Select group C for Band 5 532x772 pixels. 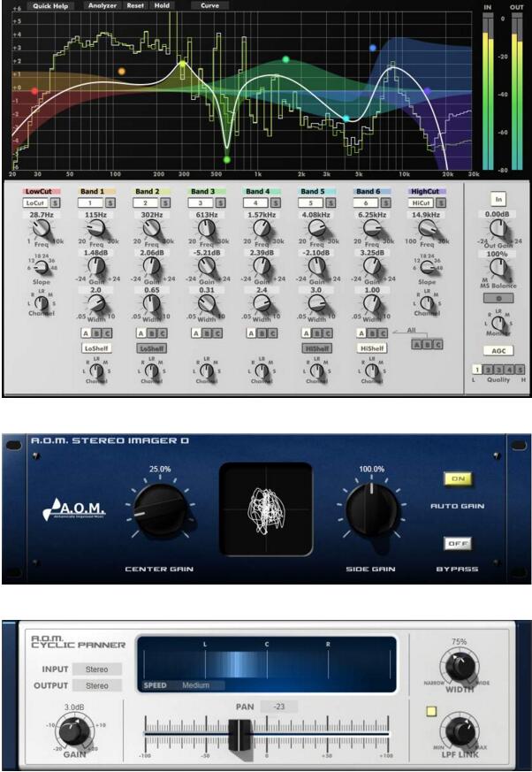point(327,333)
